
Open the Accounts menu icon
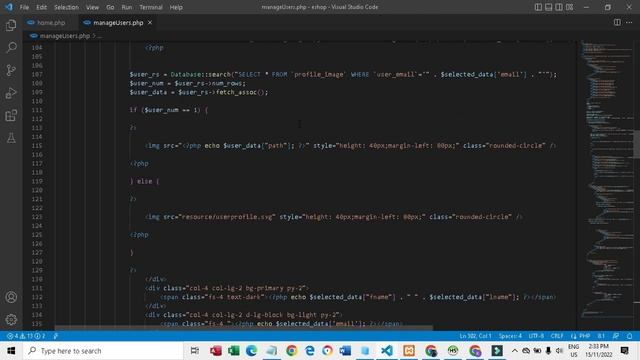point(11,297)
